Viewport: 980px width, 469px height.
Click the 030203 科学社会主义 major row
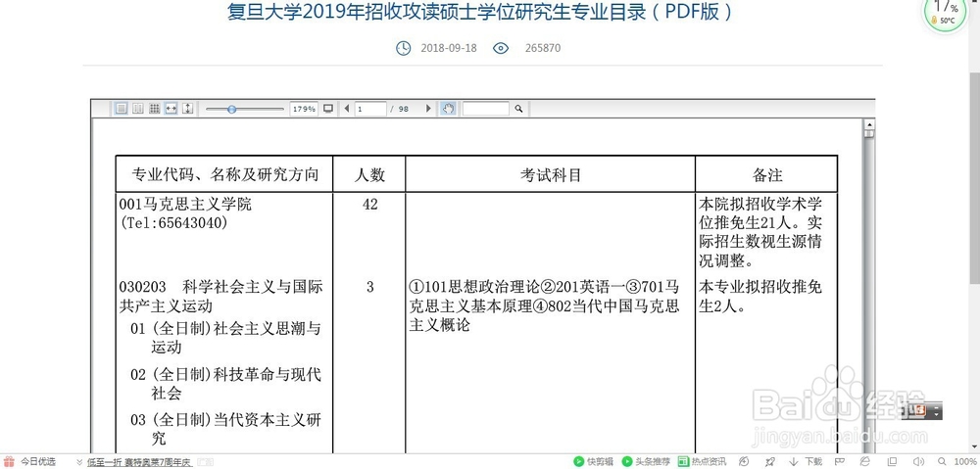point(221,297)
